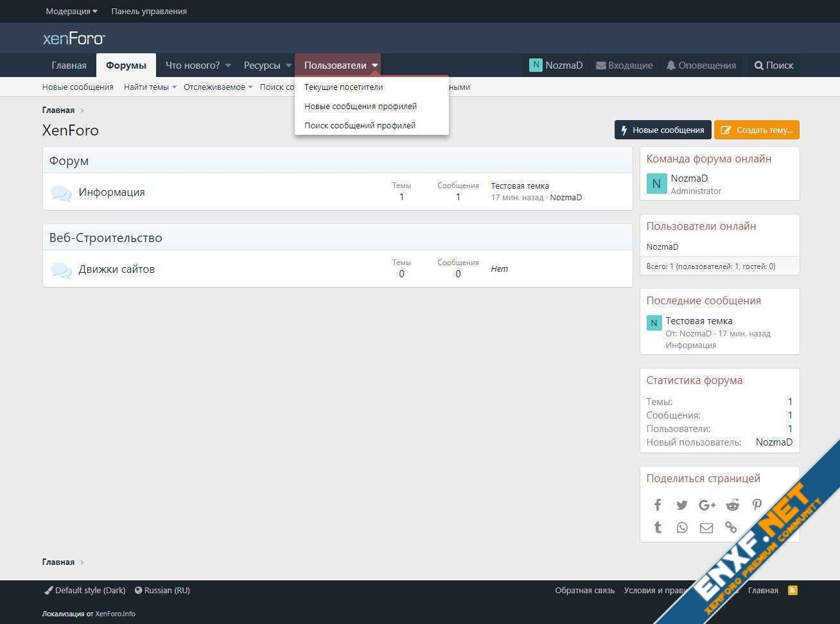Click NozmaD in Пользователи онлайн list
This screenshot has height=624, width=840.
tap(663, 247)
